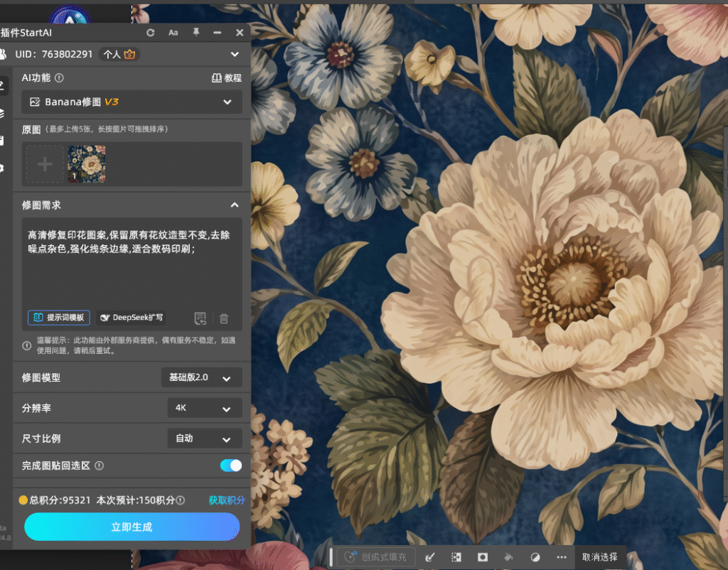Open the 教程 tutorial link
The image size is (728, 570).
tap(227, 78)
